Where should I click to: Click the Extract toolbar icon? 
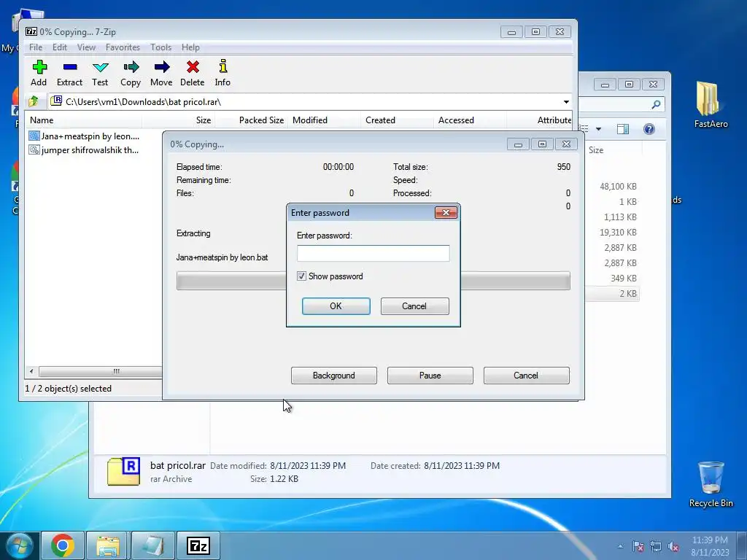click(69, 67)
